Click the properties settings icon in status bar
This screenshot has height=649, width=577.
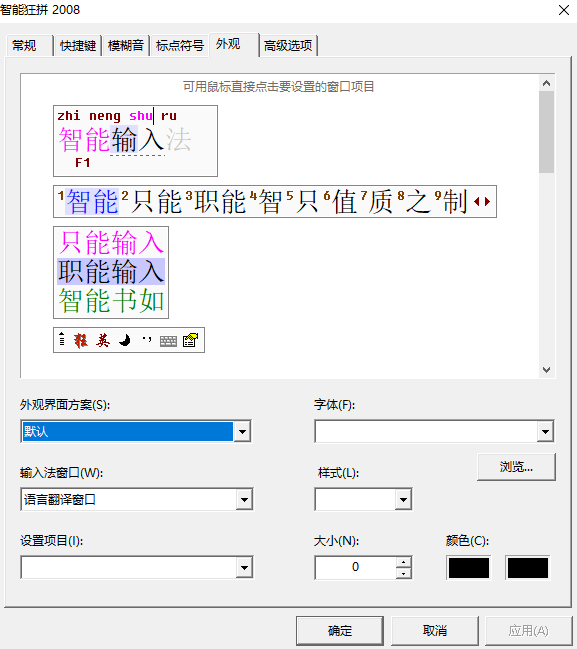pos(190,340)
